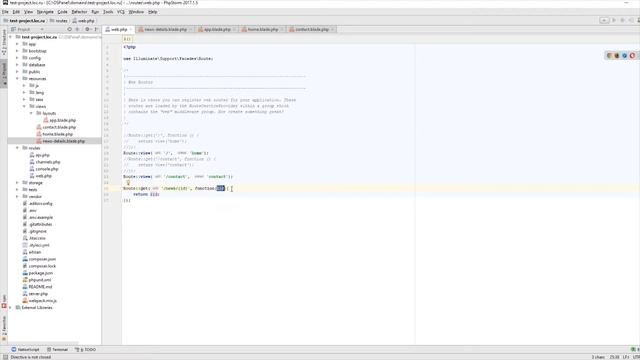Image resolution: width=640 pixels, height=360 pixels.
Task: Open the Refactor menu
Action: 79,12
